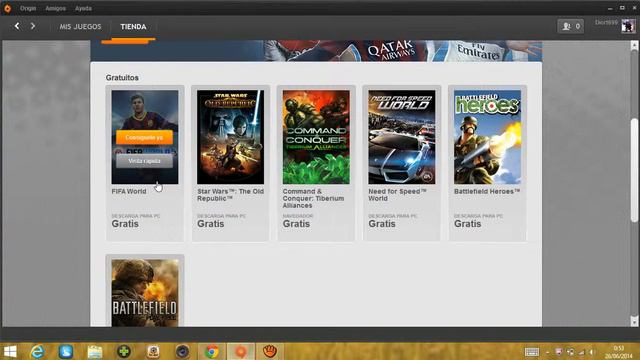Open the FIFA World title link

129,191
